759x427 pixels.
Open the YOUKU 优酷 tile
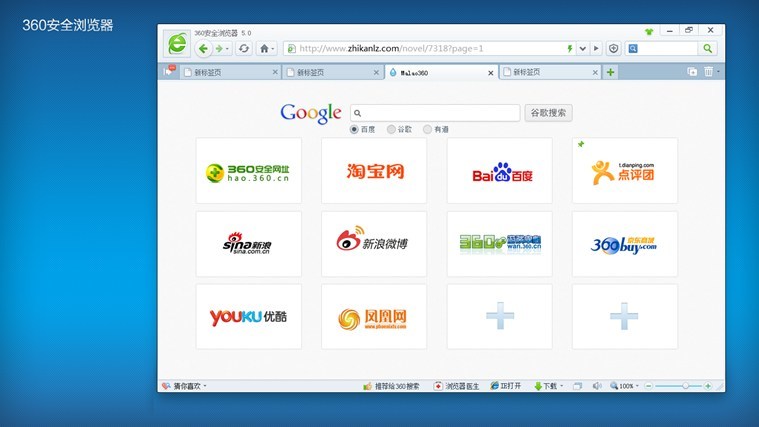(x=248, y=317)
